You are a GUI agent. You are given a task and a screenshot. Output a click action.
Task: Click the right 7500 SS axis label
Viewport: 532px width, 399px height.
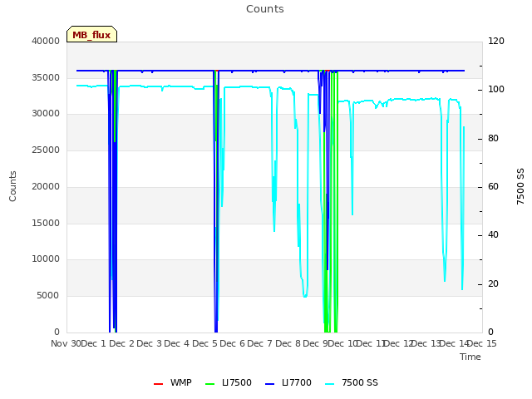[520, 186]
